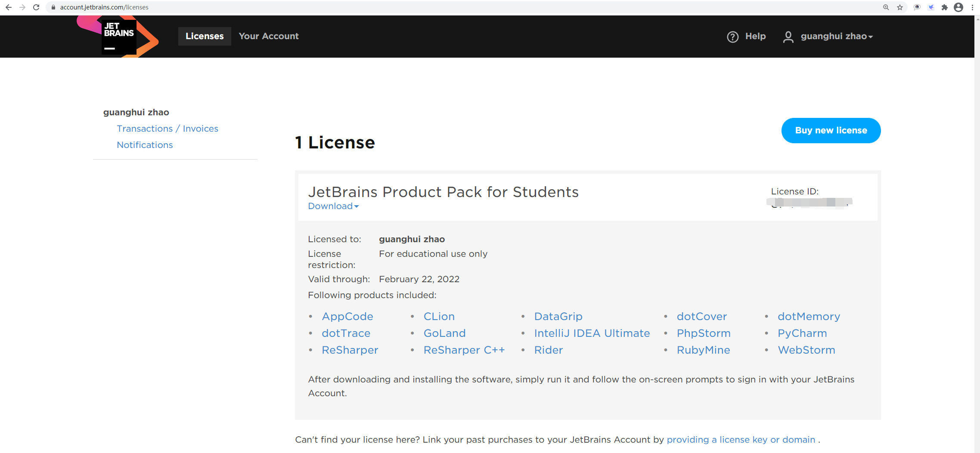This screenshot has height=453, width=980.
Task: Open the ReSharper C++ product link
Action: 464,350
